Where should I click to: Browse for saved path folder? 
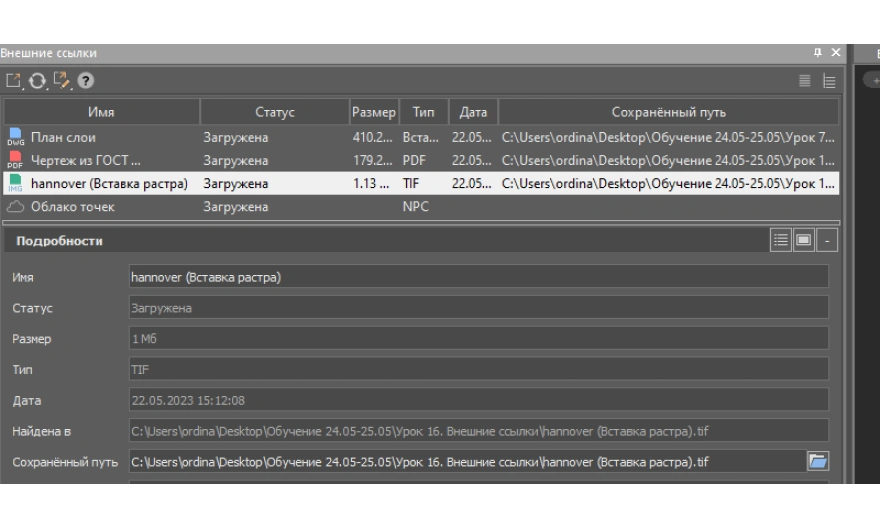pyautogui.click(x=818, y=461)
